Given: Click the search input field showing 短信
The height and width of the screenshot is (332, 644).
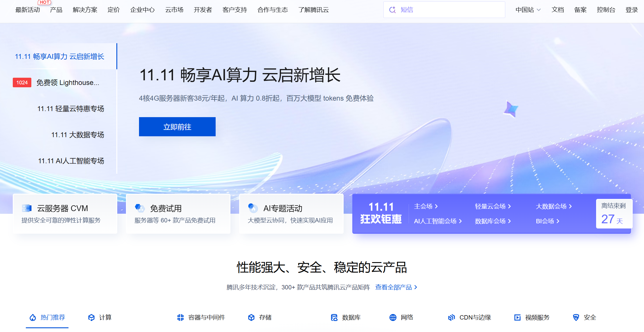Looking at the screenshot, I should pos(444,10).
